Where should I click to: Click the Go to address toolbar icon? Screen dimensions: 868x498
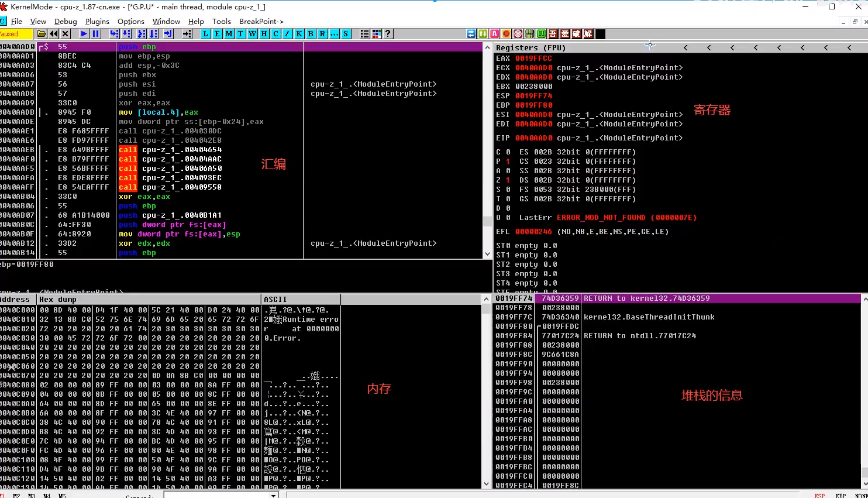(187, 34)
